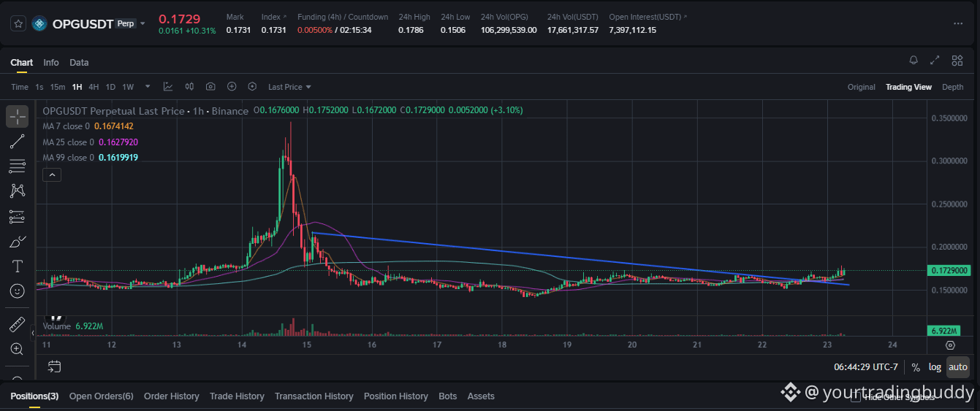Click the MA 7 close indicator legend
Image resolution: width=980 pixels, height=411 pixels.
click(88, 126)
